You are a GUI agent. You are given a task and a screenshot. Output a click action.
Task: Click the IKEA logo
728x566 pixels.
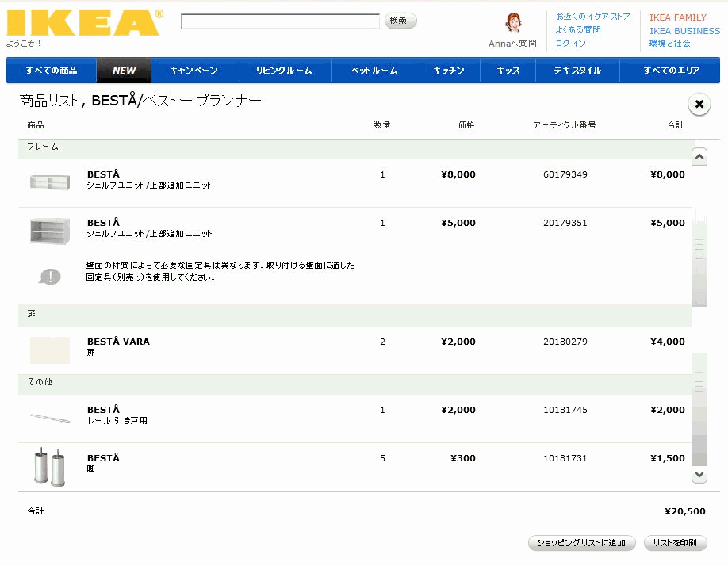coord(85,22)
